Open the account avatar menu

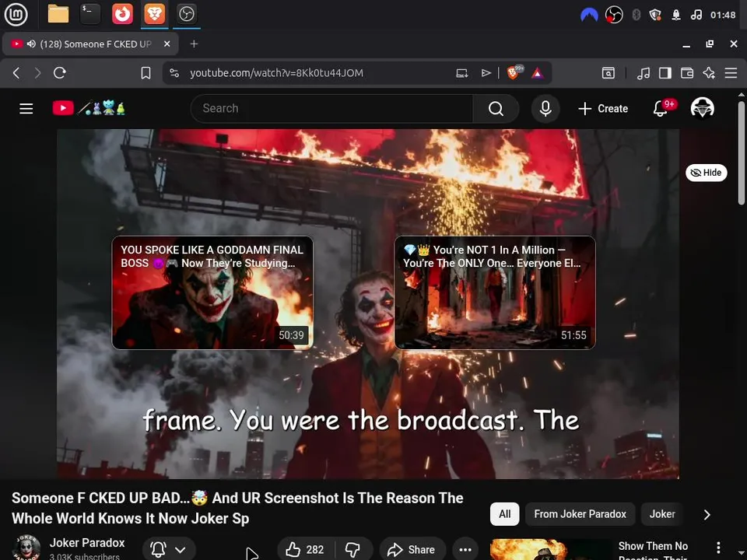point(702,108)
